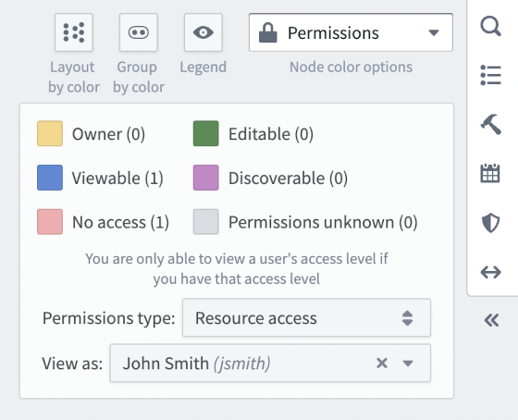
Task: Collapse sidebar with double chevron icon
Action: coord(491,320)
